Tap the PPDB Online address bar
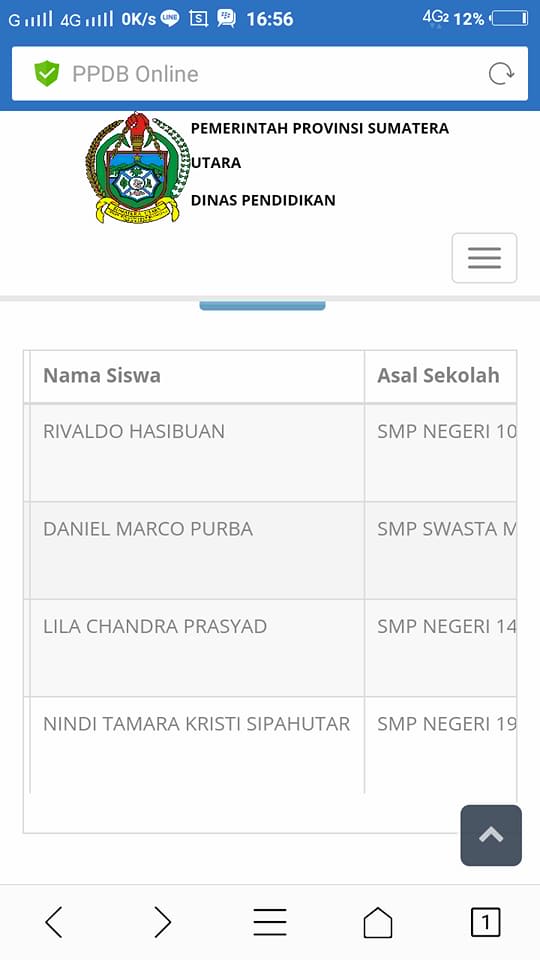The height and width of the screenshot is (960, 540). click(x=269, y=74)
